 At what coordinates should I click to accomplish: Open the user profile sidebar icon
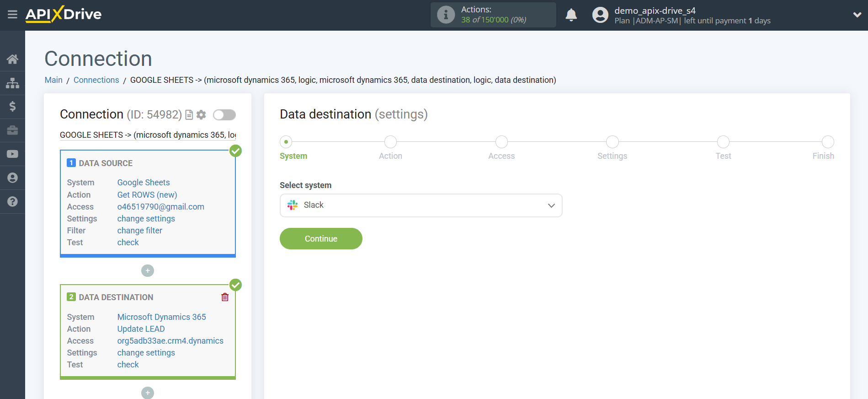(x=12, y=178)
